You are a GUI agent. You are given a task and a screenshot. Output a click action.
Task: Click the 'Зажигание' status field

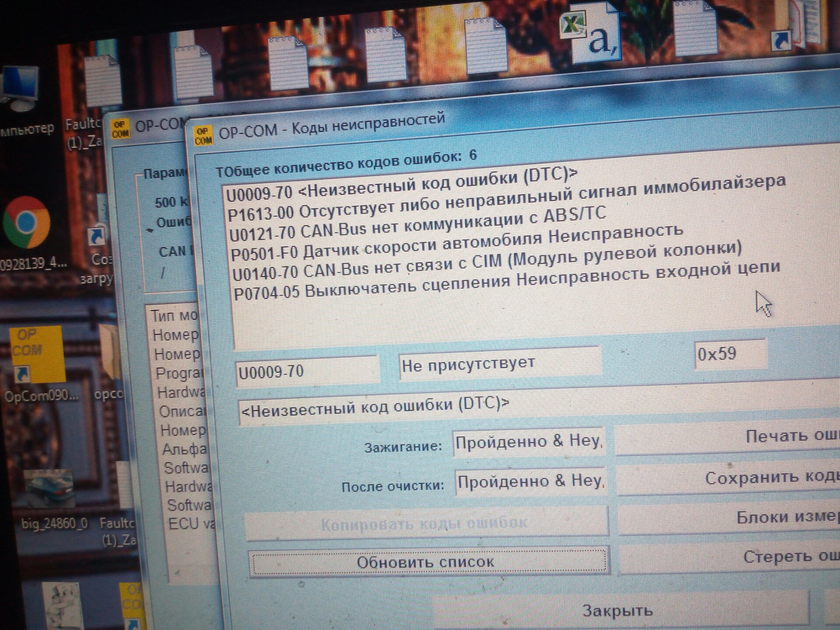pyautogui.click(x=528, y=442)
